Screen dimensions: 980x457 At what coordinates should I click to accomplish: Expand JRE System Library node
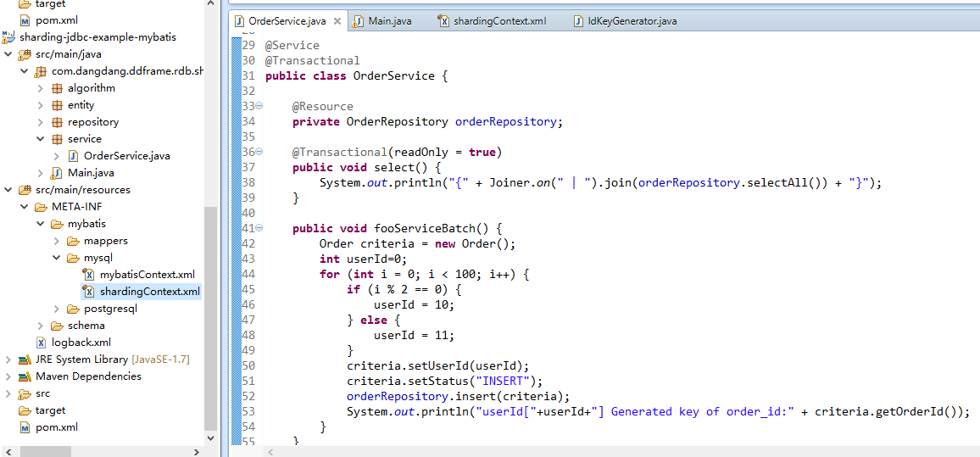pos(8,359)
